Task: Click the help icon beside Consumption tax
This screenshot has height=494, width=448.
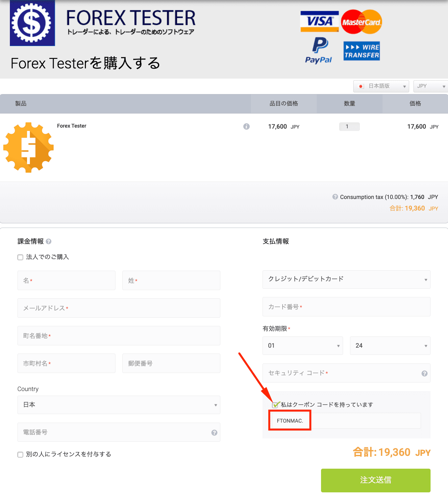Action: (x=335, y=197)
